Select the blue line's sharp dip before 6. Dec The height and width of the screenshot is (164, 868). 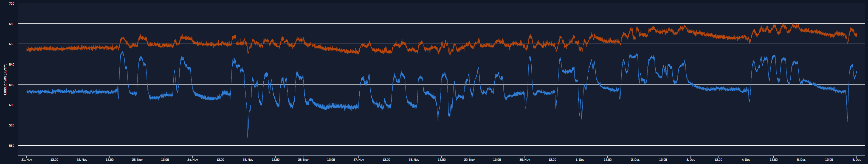point(847,121)
